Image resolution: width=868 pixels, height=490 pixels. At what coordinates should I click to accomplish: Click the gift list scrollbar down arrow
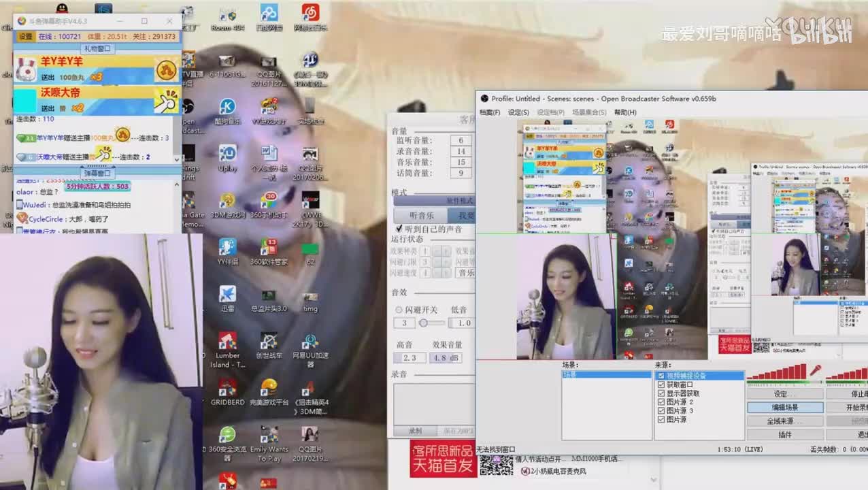tap(178, 159)
